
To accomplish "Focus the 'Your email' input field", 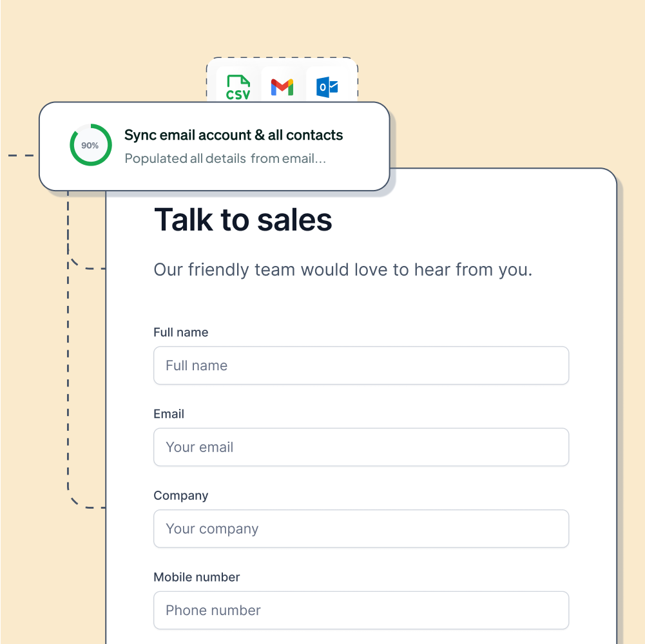I will click(x=361, y=447).
